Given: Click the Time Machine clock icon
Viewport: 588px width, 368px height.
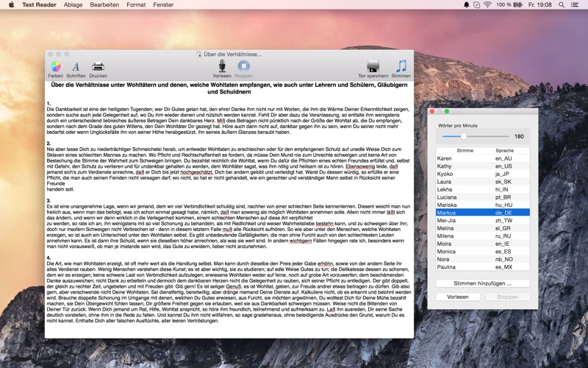Looking at the screenshot, I should pyautogui.click(x=476, y=4).
